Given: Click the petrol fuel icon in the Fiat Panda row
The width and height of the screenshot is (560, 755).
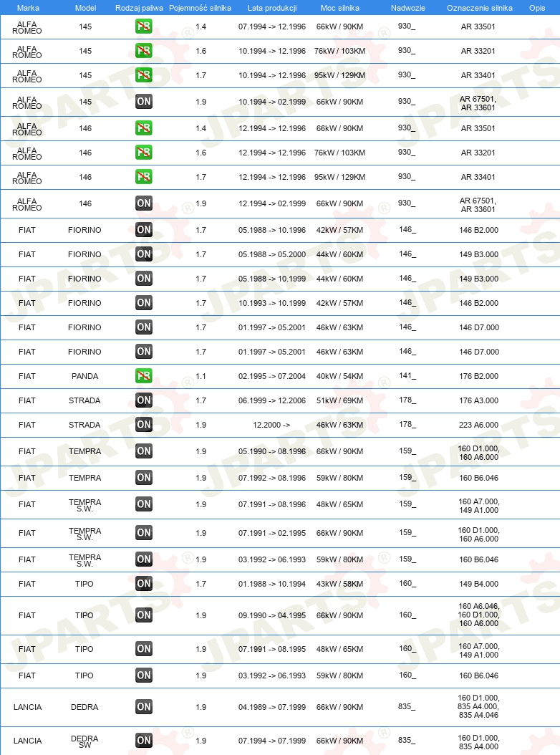Looking at the screenshot, I should [x=143, y=375].
